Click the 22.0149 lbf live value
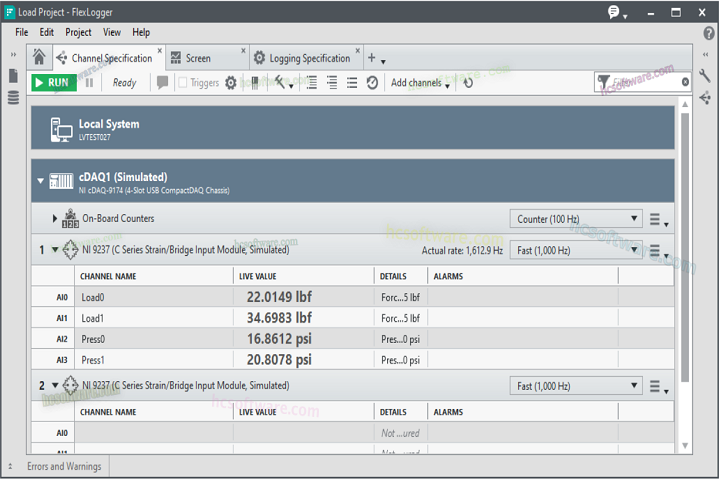720x480 pixels. point(279,297)
